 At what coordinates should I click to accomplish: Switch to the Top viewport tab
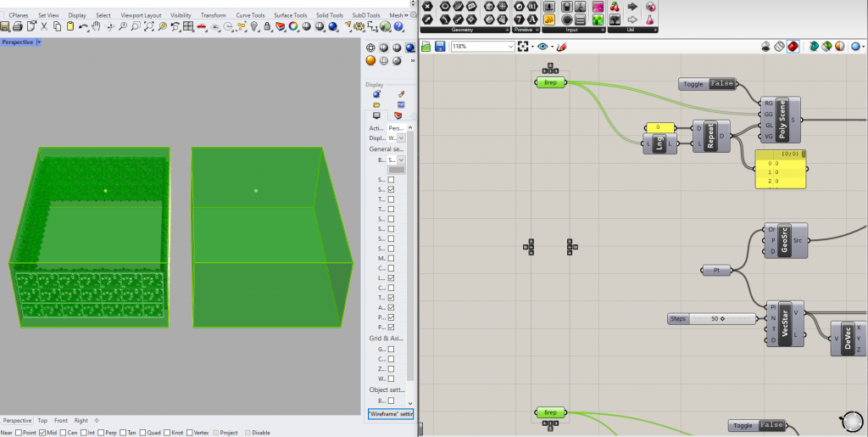tap(42, 420)
